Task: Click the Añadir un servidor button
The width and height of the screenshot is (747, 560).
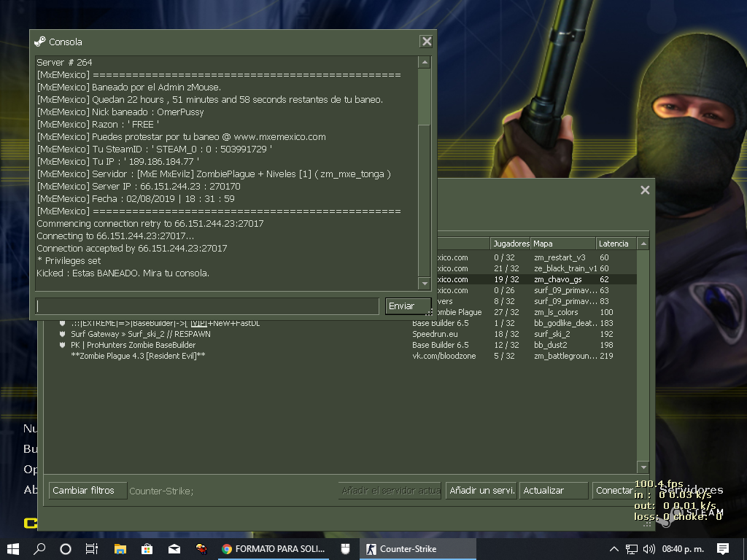Action: 481,491
